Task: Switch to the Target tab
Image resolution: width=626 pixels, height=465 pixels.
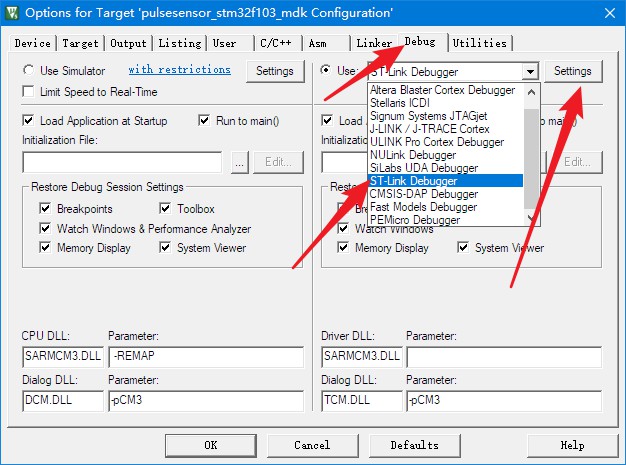Action: [x=80, y=43]
